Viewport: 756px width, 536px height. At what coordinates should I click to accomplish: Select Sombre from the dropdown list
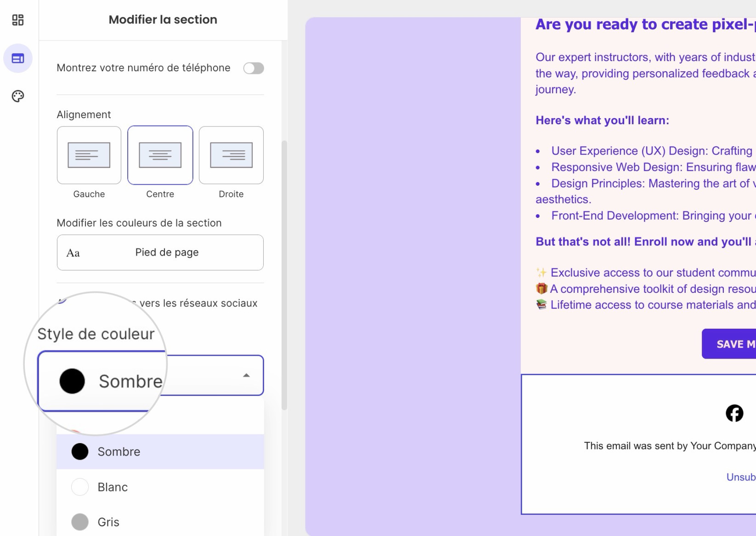[x=160, y=451]
